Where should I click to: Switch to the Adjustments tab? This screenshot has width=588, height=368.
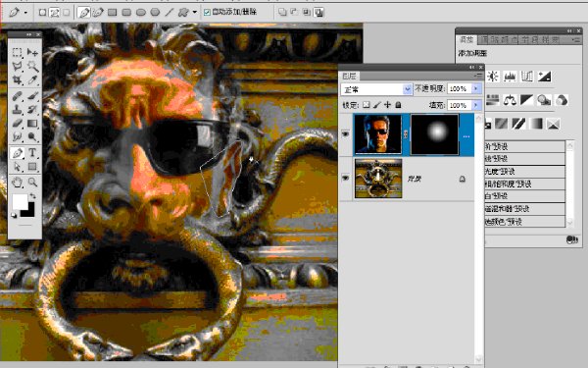click(x=466, y=39)
